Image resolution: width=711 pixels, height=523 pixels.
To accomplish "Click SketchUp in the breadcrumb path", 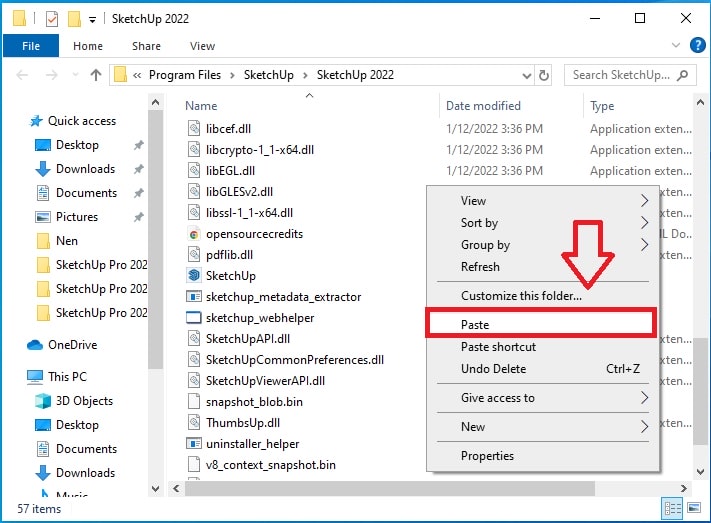I will (x=268, y=75).
